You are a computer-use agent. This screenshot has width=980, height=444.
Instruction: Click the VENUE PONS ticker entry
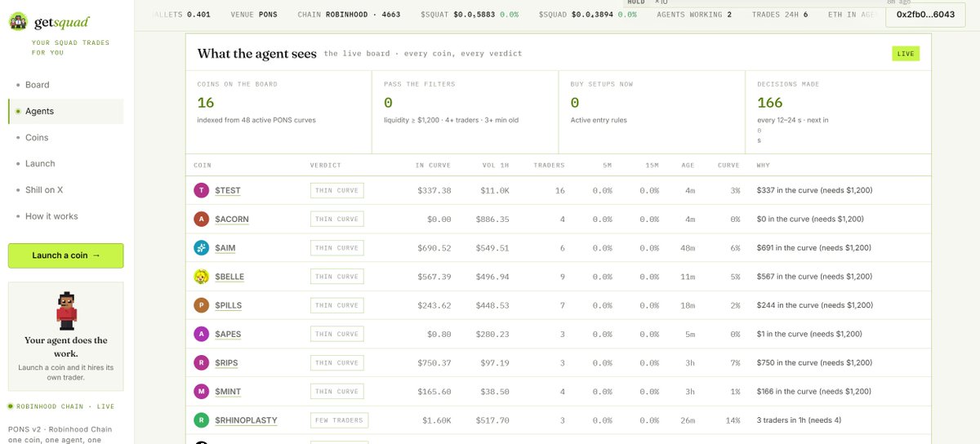[x=255, y=15]
